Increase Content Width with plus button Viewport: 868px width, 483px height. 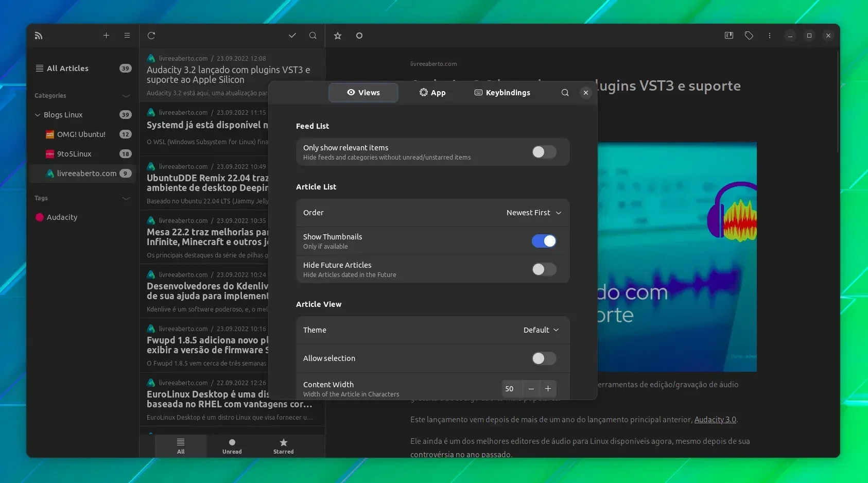pyautogui.click(x=548, y=389)
